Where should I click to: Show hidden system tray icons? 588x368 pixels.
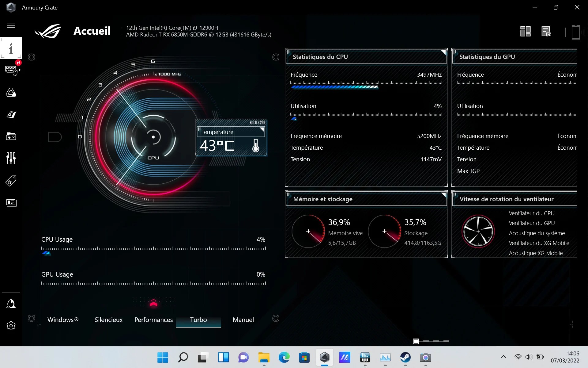click(x=503, y=357)
